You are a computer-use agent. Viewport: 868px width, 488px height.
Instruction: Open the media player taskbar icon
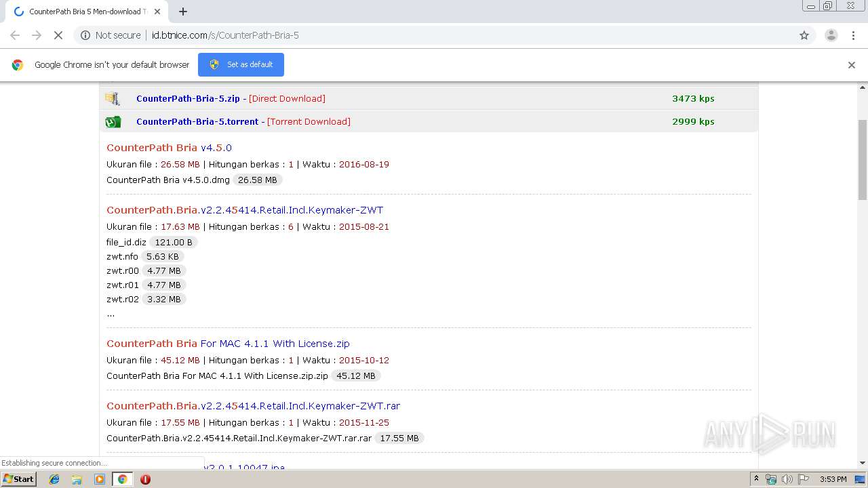[x=100, y=479]
